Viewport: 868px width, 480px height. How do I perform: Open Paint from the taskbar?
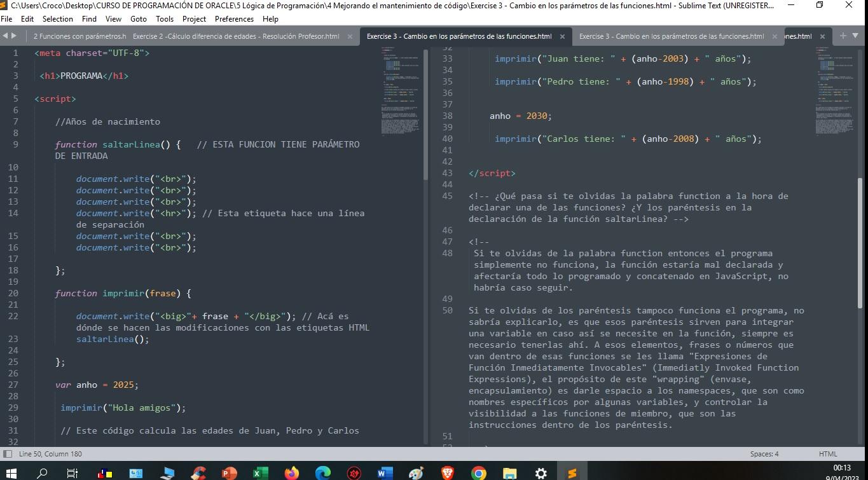[x=417, y=473]
